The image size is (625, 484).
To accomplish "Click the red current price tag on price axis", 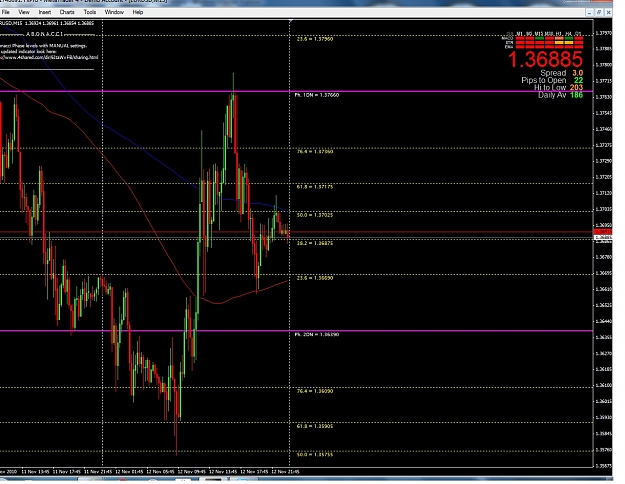I will [603, 232].
